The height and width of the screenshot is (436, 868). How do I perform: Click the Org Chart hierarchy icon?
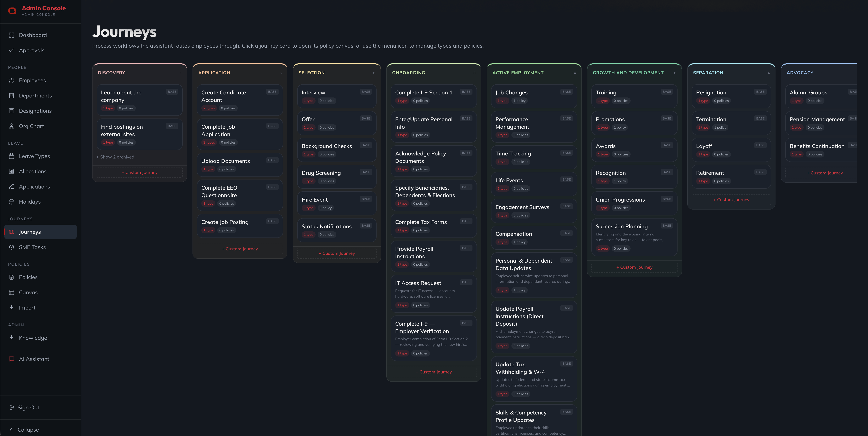click(12, 126)
